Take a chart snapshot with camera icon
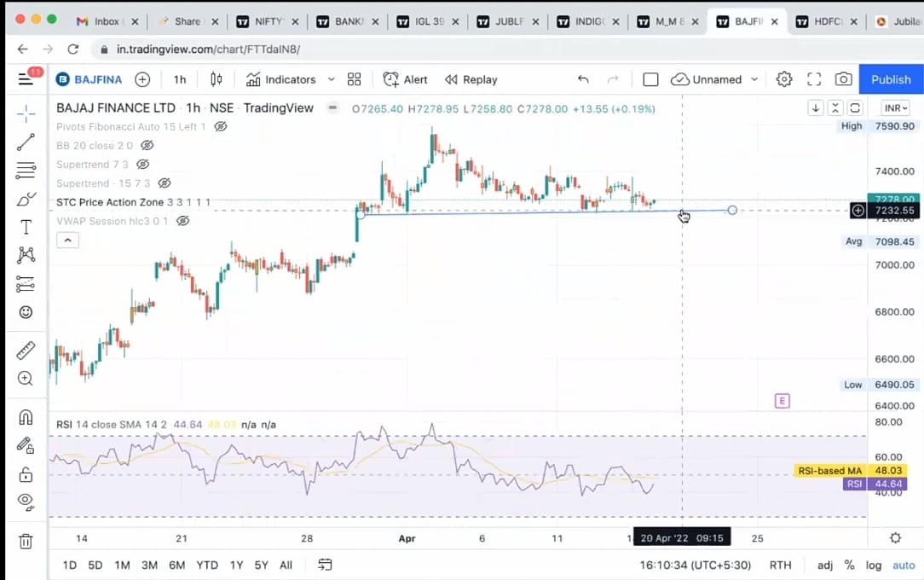This screenshot has width=924, height=580. pos(843,79)
